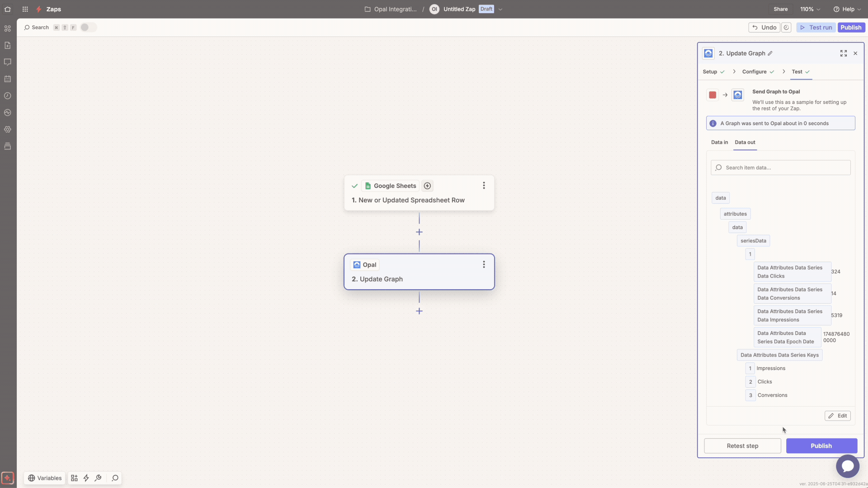This screenshot has height=488, width=868.
Task: Open the Help menu dropdown
Action: 848,9
